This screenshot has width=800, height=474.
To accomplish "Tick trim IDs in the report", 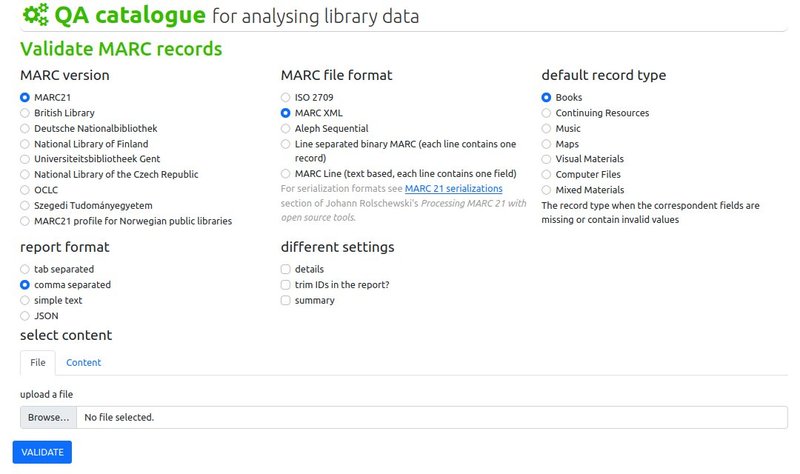I will tap(285, 285).
